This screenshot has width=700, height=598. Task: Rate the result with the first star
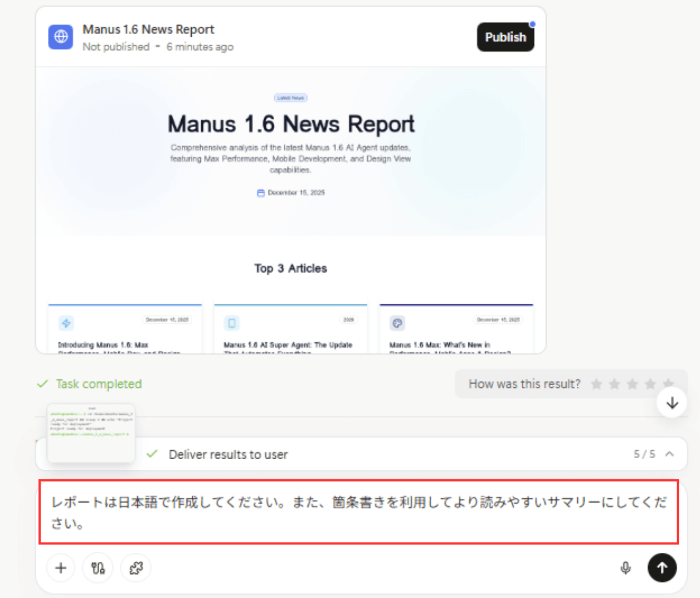[596, 384]
